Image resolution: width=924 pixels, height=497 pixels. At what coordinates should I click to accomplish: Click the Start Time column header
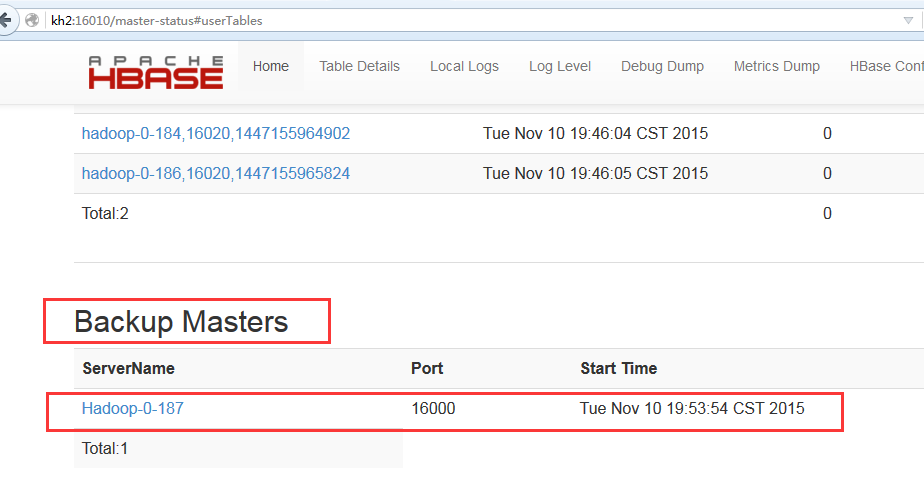(618, 368)
